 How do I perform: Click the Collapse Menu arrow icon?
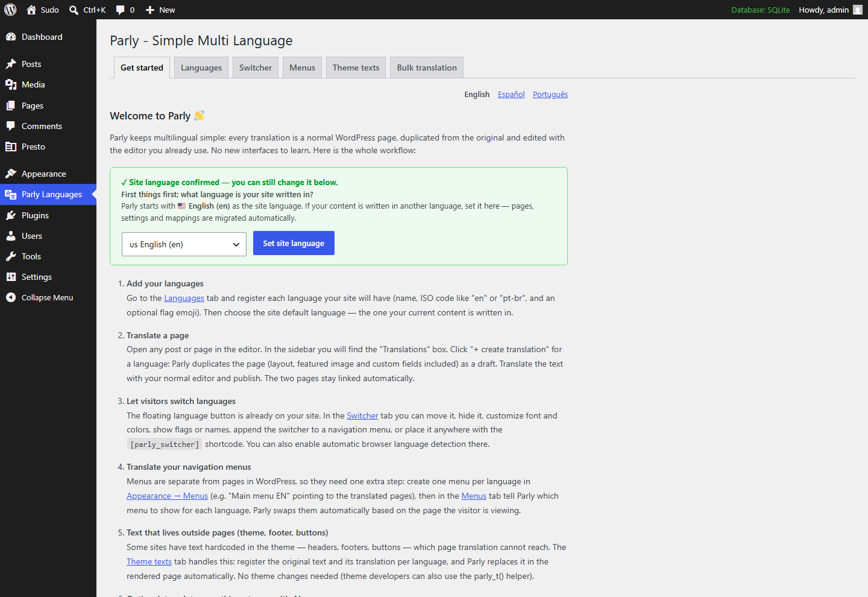11,297
